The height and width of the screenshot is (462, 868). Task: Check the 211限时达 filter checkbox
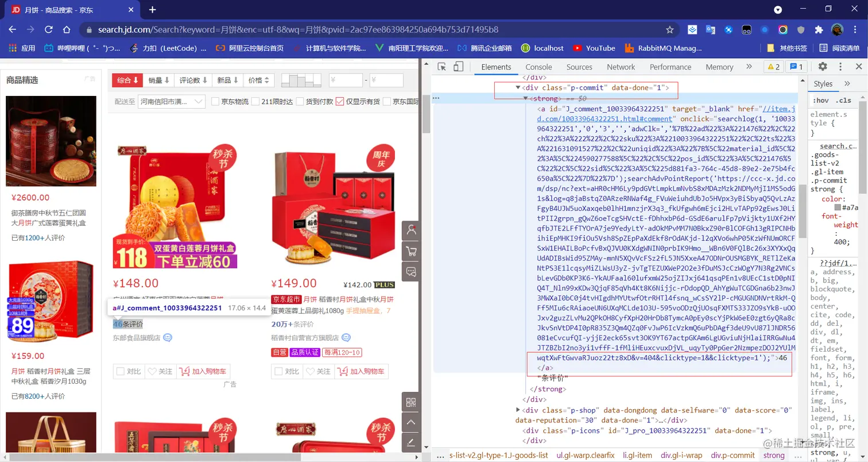point(255,102)
